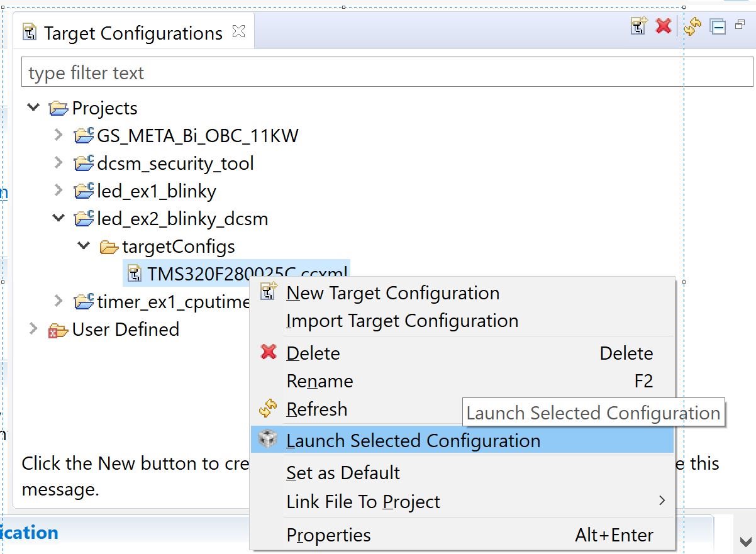
Task: Click the TMS320F280025C.ccxml file icon
Action: point(135,274)
